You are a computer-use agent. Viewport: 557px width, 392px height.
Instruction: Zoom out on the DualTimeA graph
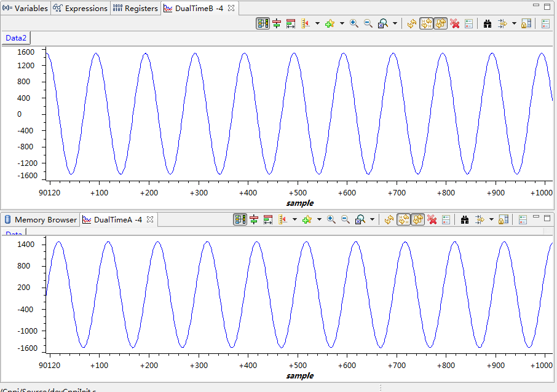(x=346, y=220)
